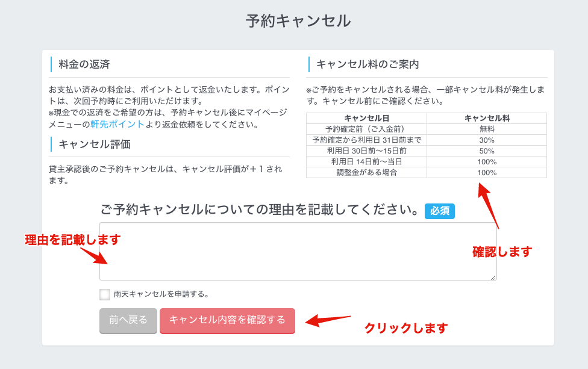Click 予約確定から利用日 31日前まで cell
Viewport: 588px width, 369px height.
click(366, 140)
